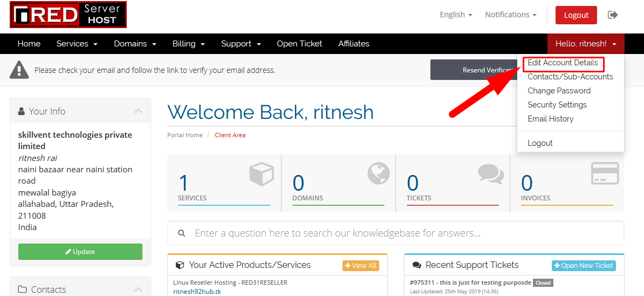Collapse the Contacts panel chevron
644x296 pixels.
click(138, 289)
